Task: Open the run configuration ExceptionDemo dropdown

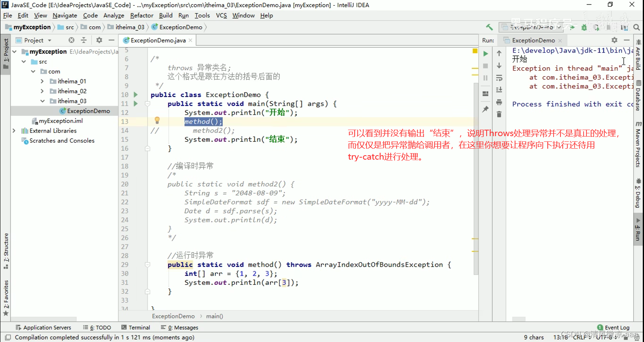Action: tap(532, 27)
